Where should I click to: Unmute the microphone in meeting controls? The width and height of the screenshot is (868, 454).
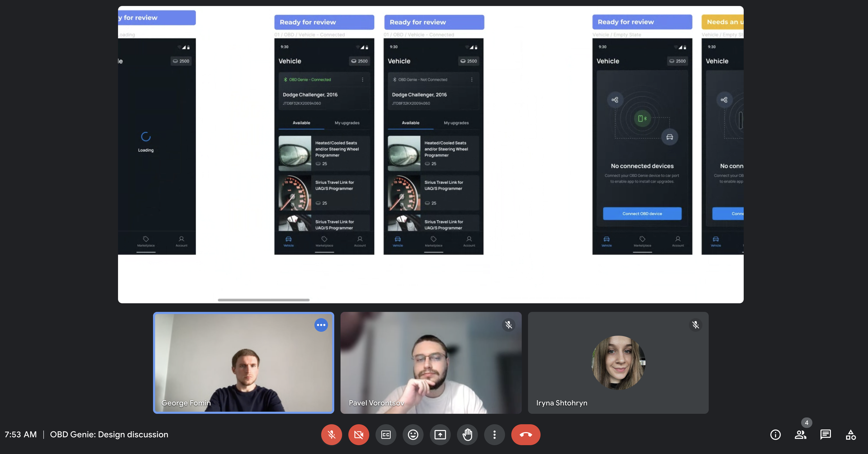pos(331,435)
